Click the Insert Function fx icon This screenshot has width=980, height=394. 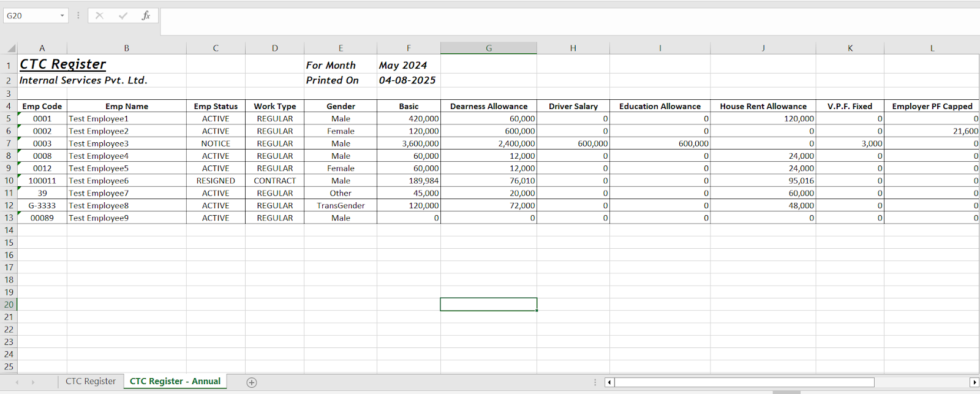tap(146, 16)
